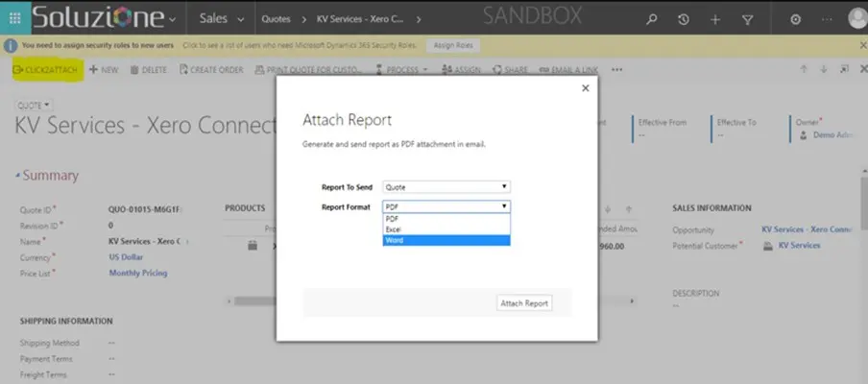868x384 pixels.
Task: Open the settings gear icon
Action: [x=795, y=19]
